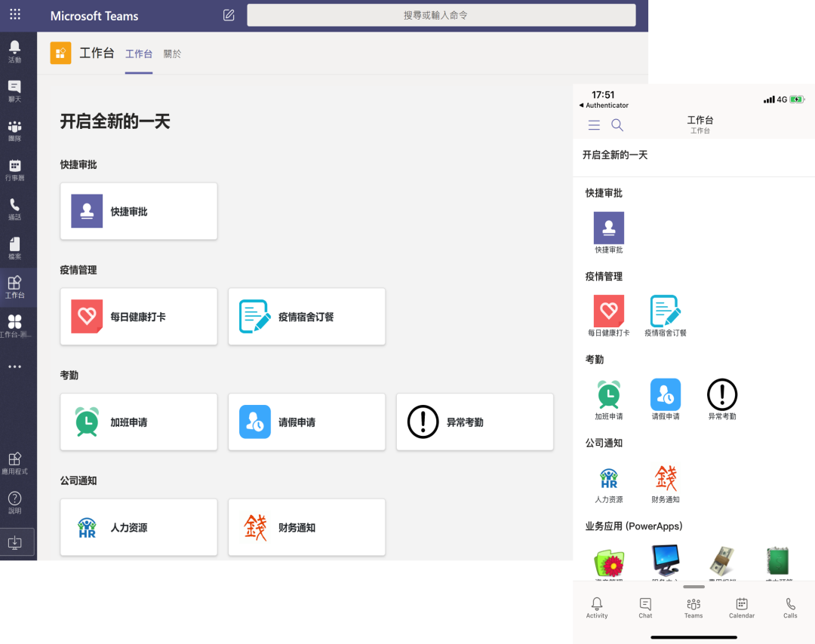The image size is (815, 644).
Task: Tap Calendar in mobile bottom bar
Action: click(742, 607)
